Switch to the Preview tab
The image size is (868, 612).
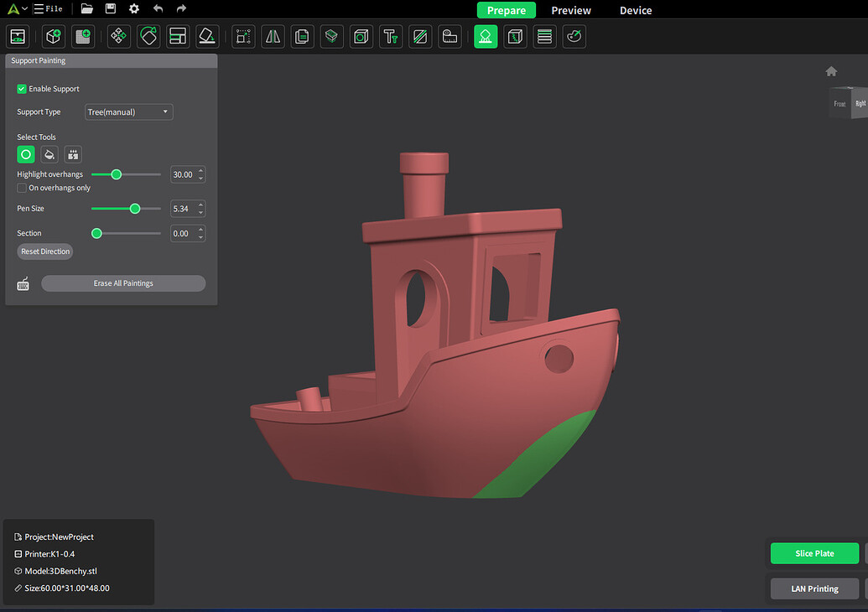[571, 10]
